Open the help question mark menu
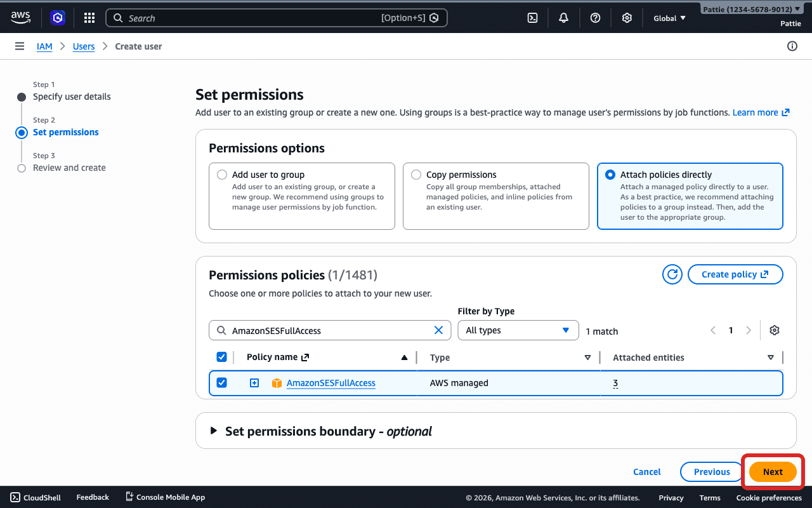Screen dimensions: 812x508 pyautogui.click(x=595, y=18)
